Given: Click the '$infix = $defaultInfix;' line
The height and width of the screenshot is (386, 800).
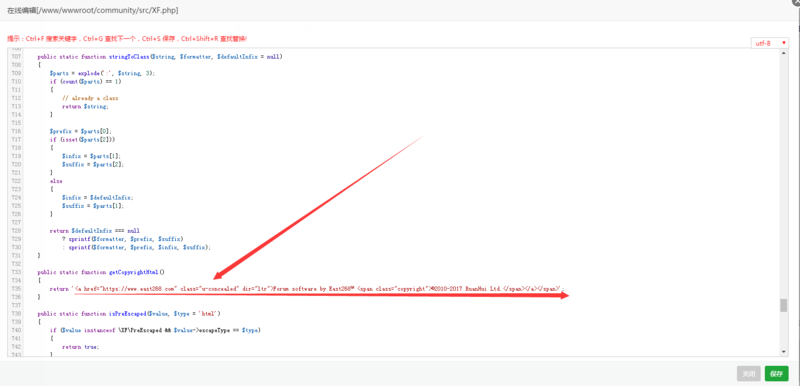Looking at the screenshot, I should (x=97, y=197).
